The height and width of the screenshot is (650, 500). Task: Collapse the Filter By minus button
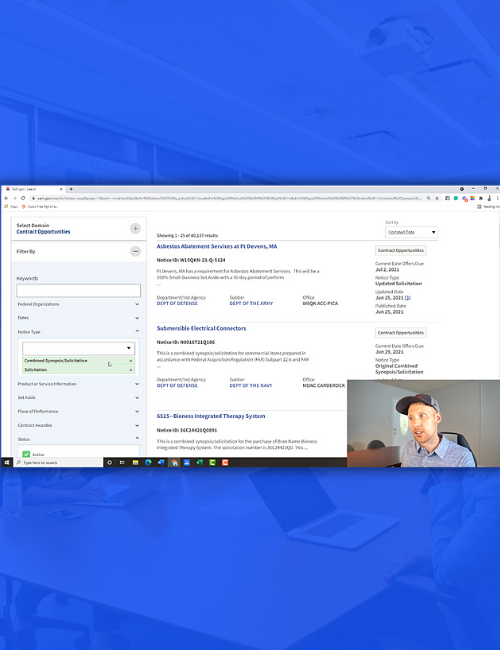point(135,251)
